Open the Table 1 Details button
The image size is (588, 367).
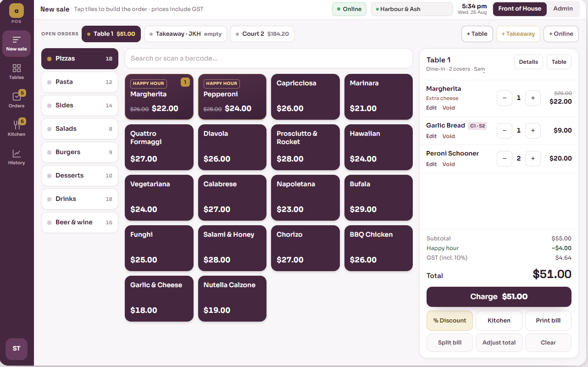[528, 62]
